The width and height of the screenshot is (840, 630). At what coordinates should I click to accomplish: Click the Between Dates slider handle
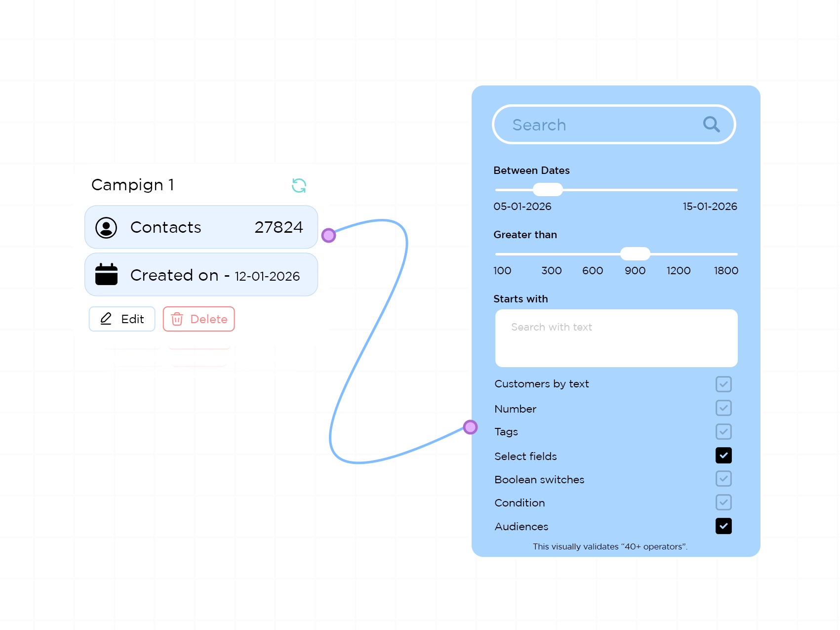(548, 190)
